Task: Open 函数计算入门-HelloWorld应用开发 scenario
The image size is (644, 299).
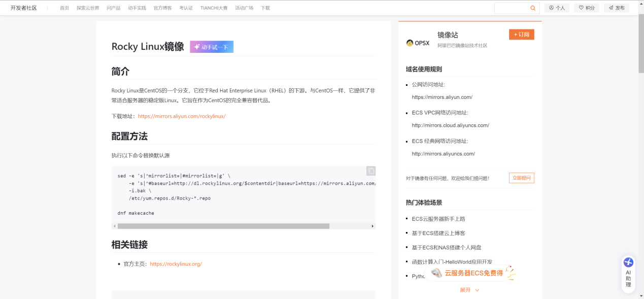Action: click(452, 261)
